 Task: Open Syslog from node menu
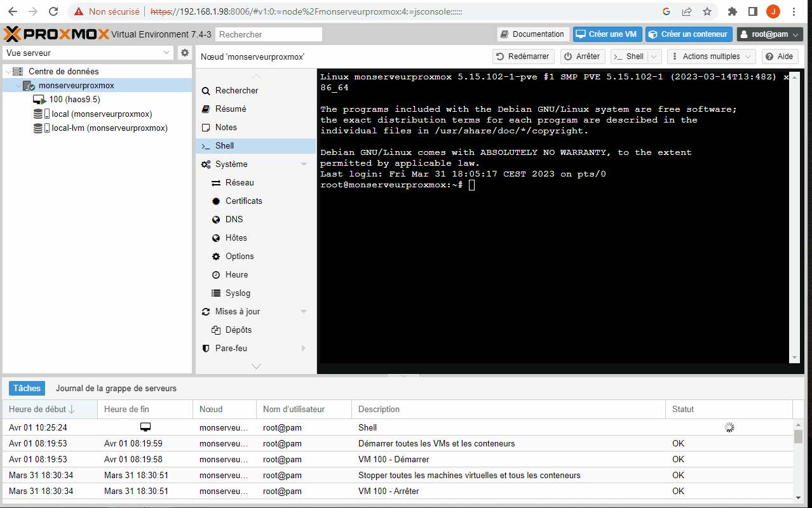pyautogui.click(x=238, y=293)
